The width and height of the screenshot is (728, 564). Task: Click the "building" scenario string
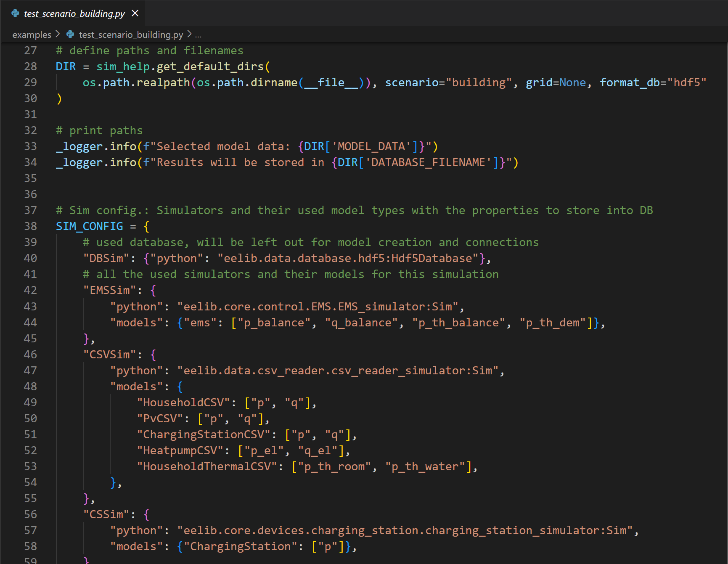pos(479,82)
